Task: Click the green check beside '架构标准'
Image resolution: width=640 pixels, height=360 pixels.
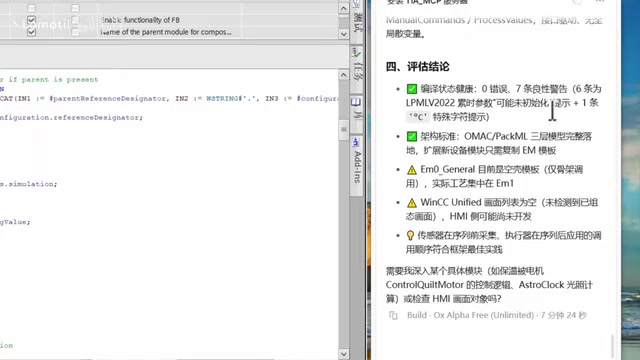Action: pos(412,136)
